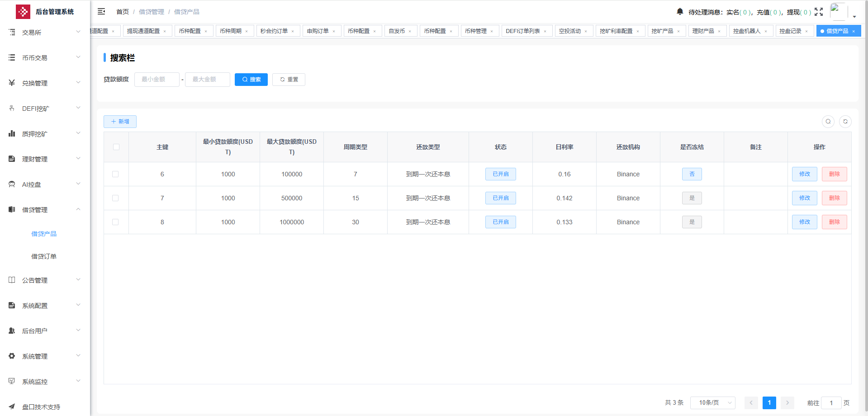This screenshot has width=868, height=416.
Task: Click the 重置 reset button
Action: [289, 80]
